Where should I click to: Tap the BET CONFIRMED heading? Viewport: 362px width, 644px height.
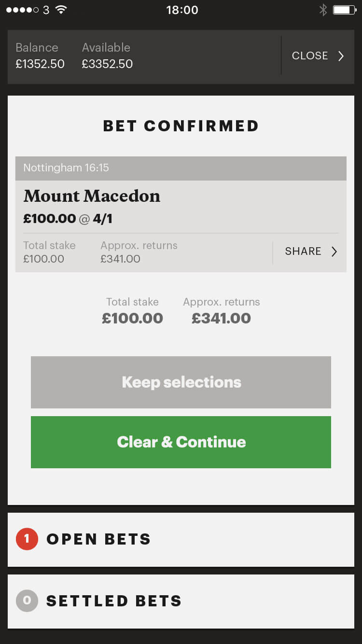[181, 126]
